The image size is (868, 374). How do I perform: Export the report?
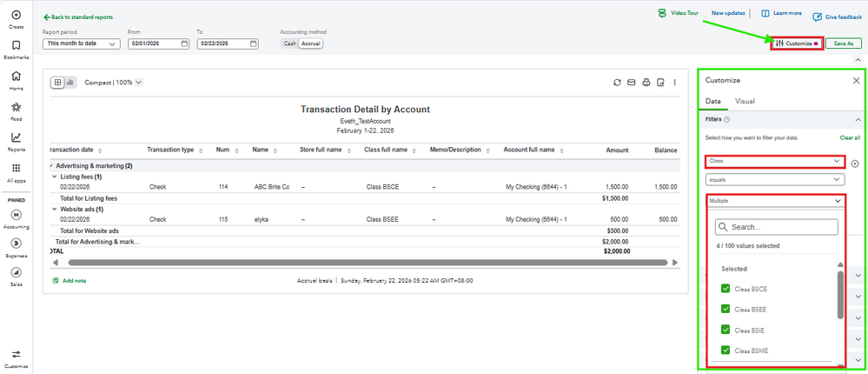click(660, 83)
